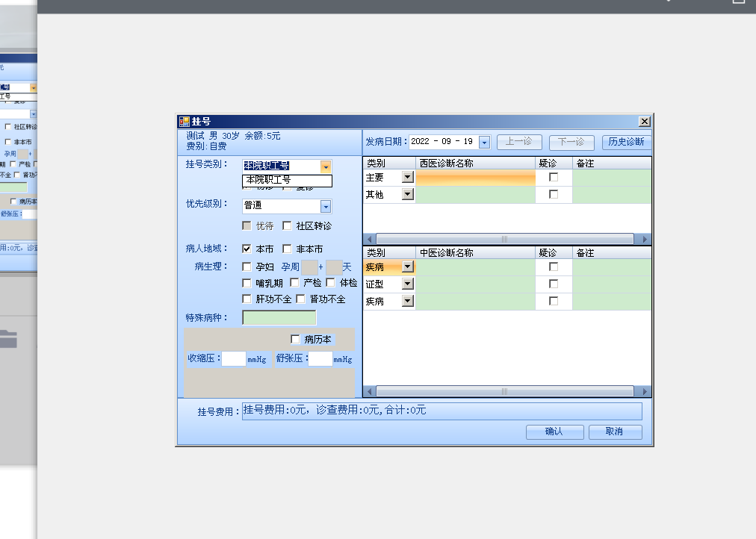Check the 肾功不全 checkbox
756x539 pixels.
tap(301, 299)
